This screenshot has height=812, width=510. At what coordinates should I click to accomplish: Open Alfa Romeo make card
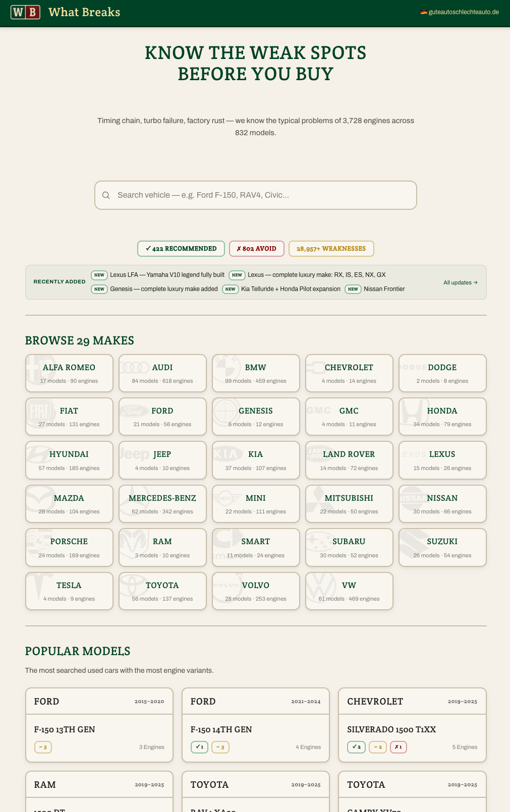click(x=69, y=373)
